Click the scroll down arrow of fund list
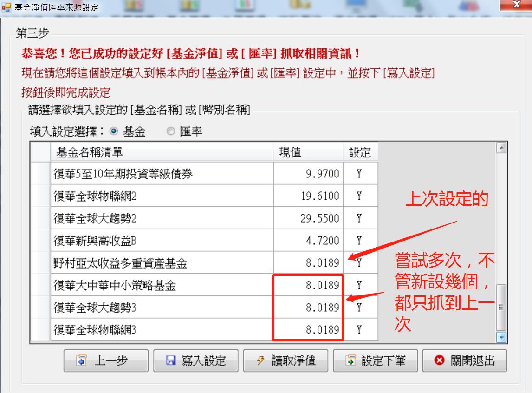This screenshot has width=532, height=393. (x=501, y=337)
